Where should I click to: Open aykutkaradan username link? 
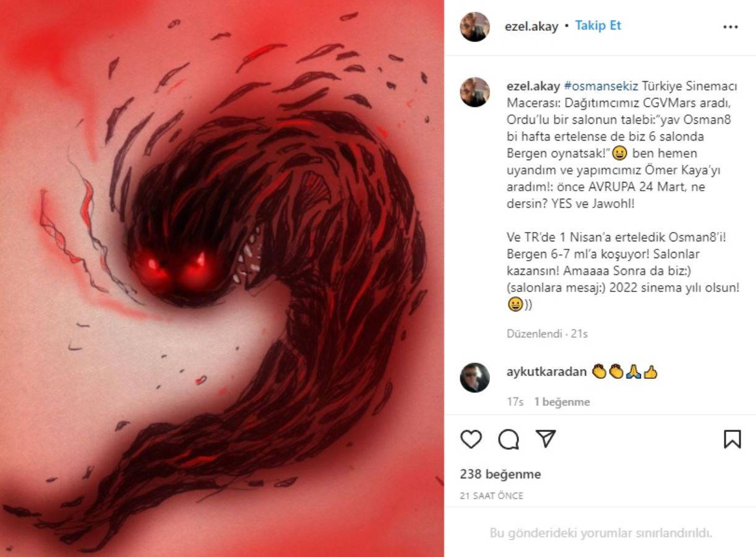(x=546, y=372)
